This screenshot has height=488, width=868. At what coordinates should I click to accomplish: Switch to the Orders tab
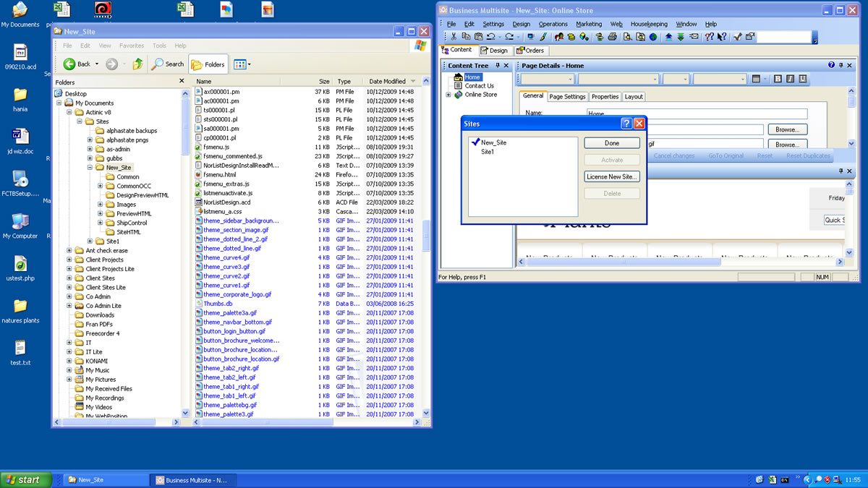pos(530,51)
